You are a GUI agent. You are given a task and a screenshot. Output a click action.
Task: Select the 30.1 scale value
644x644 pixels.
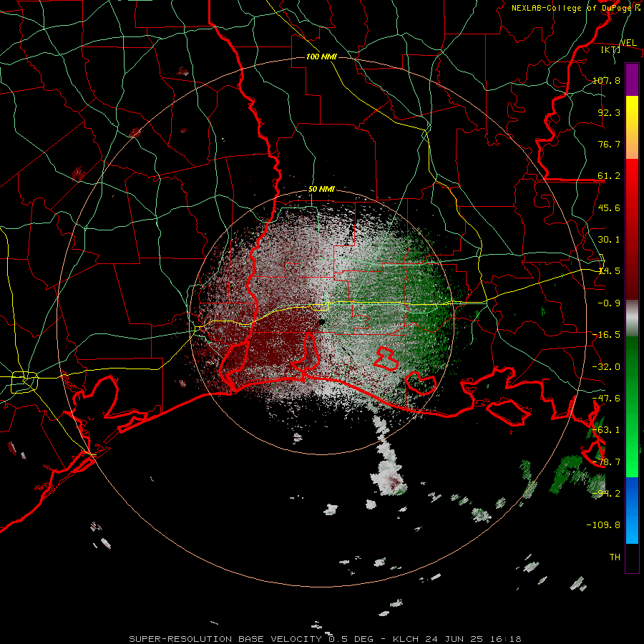609,240
